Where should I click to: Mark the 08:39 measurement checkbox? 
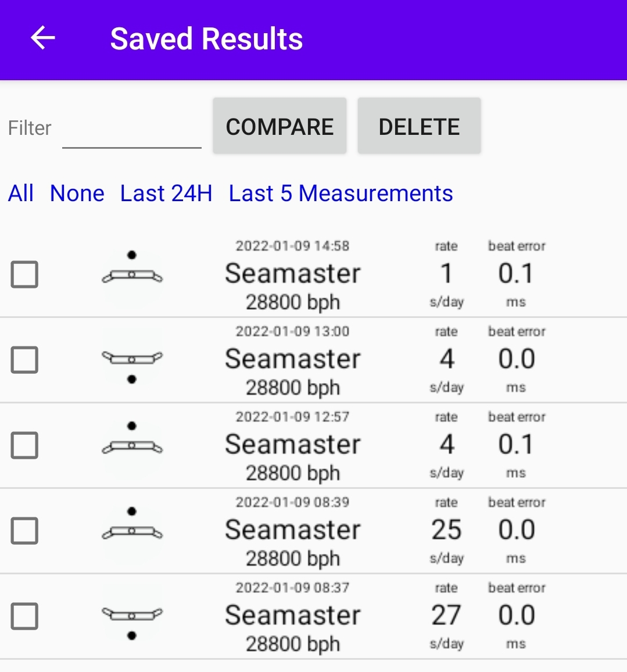click(25, 531)
